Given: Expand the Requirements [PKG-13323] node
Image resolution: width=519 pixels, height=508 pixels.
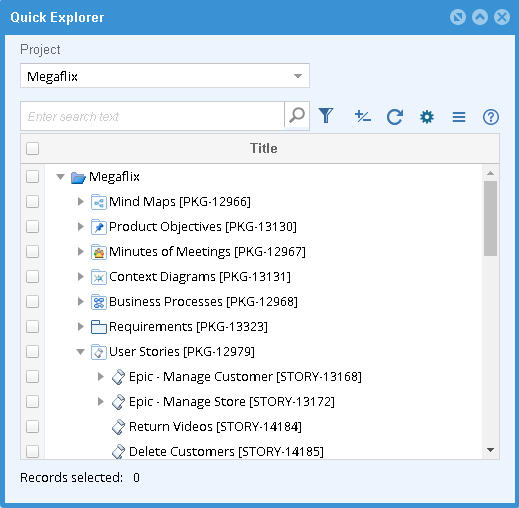Looking at the screenshot, I should coord(80,326).
